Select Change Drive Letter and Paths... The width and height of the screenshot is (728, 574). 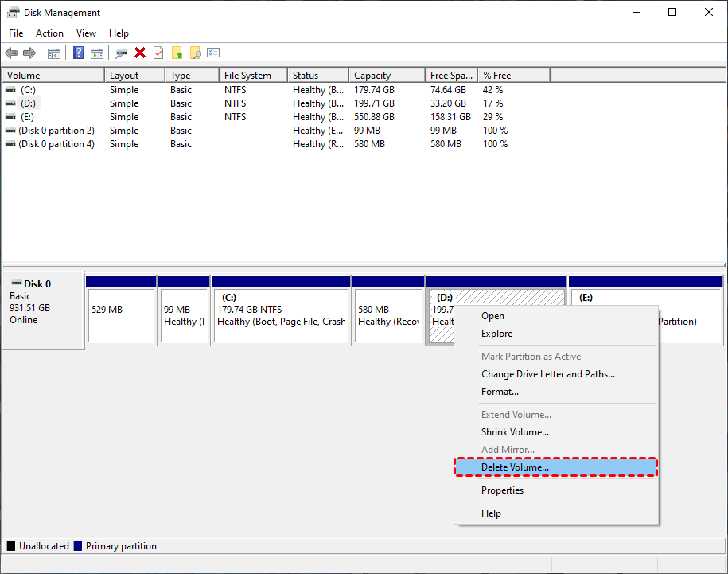coord(547,374)
